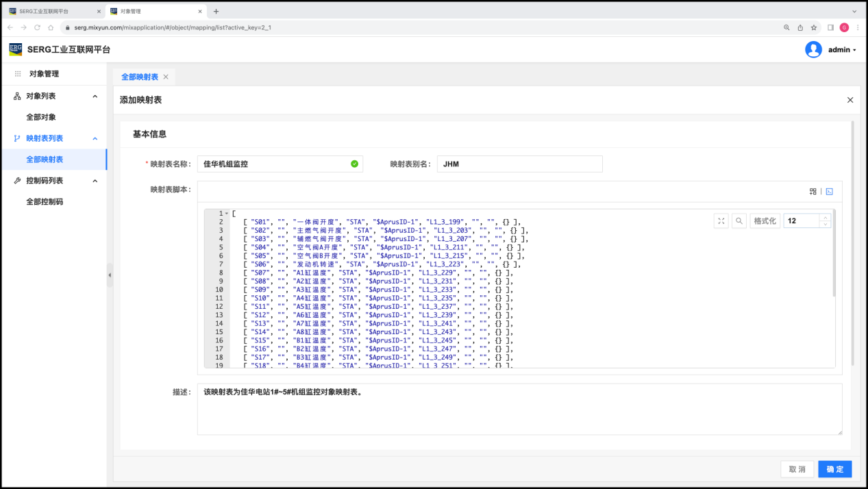The width and height of the screenshot is (868, 489).
Task: Click the 对象管理 grid menu icon
Action: pos(18,74)
